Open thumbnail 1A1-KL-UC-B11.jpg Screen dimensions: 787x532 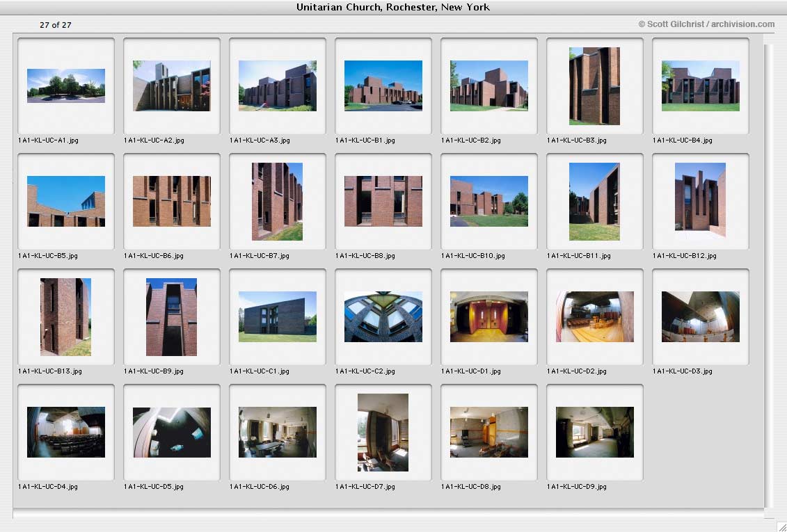coord(595,202)
